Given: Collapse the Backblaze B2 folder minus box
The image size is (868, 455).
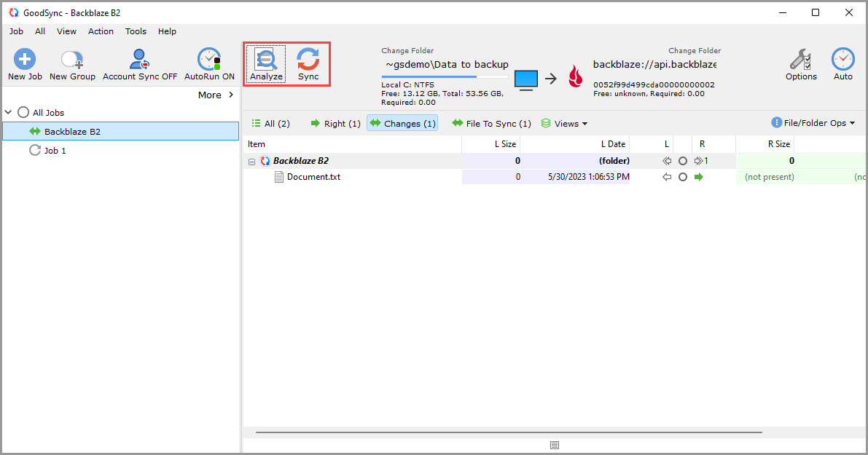Looking at the screenshot, I should (x=252, y=162).
